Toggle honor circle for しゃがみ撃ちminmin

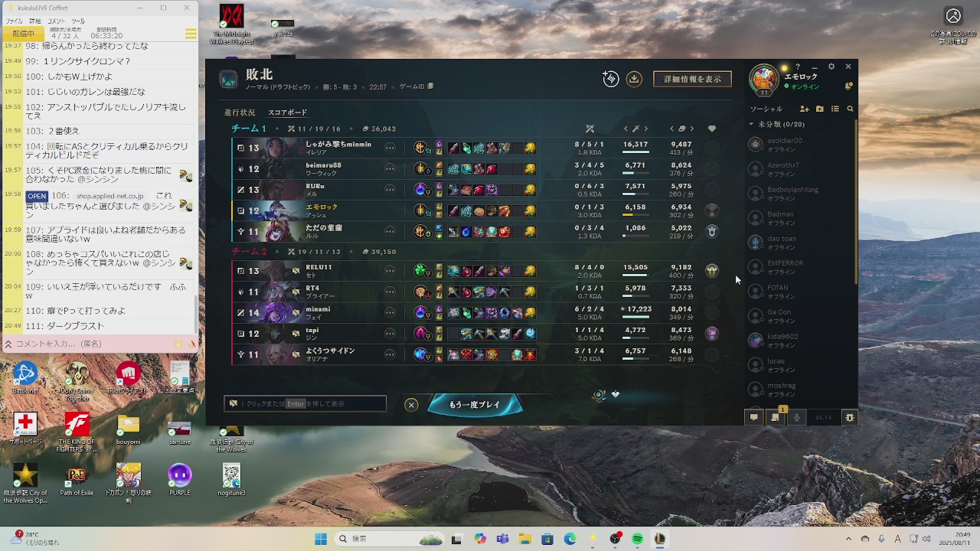pos(712,148)
